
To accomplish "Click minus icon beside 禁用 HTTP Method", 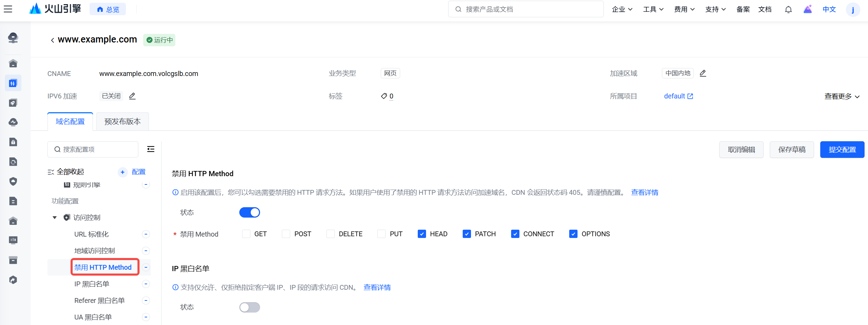I will tap(146, 267).
